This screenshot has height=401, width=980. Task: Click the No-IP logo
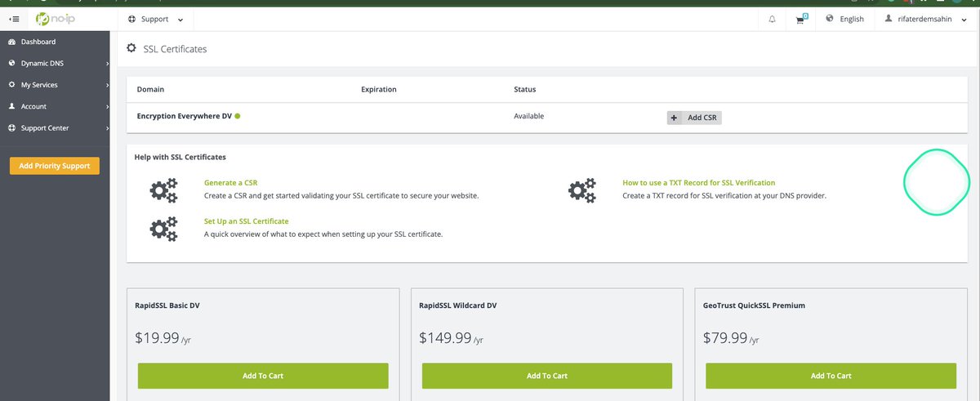click(x=55, y=18)
